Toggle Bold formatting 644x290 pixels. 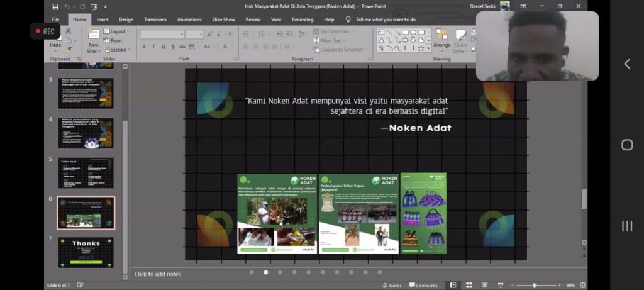pyautogui.click(x=144, y=47)
